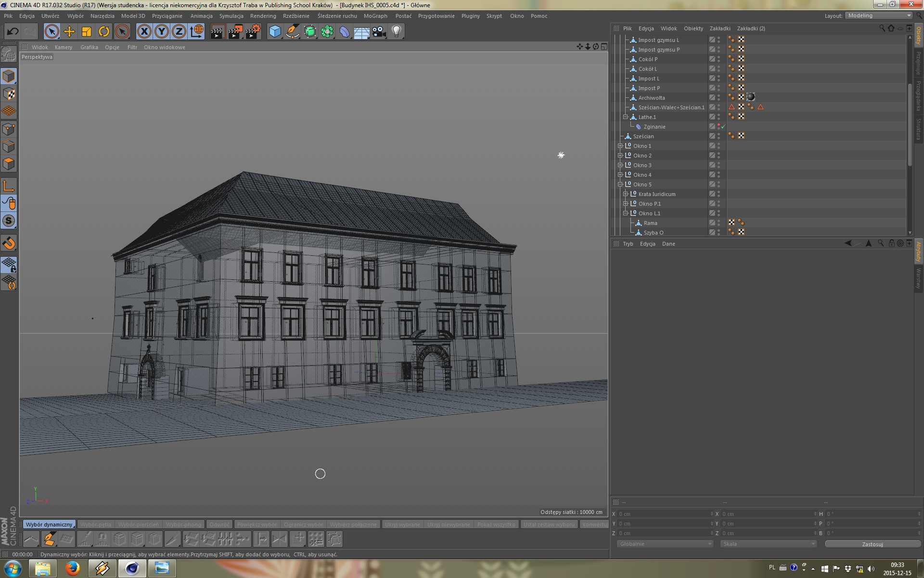Open Zakładki menu in object manager
The height and width of the screenshot is (578, 924).
[x=719, y=28]
